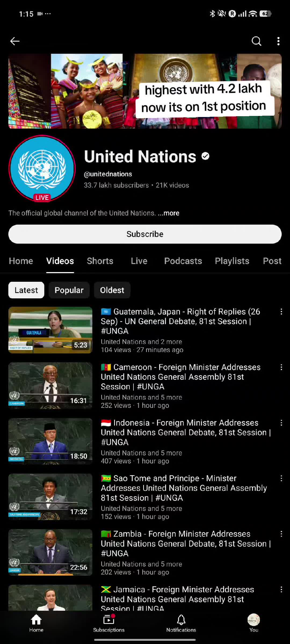Viewport: 290px width, 644px height.
Task: Tap the United Nations LIVE avatar
Action: tap(42, 168)
